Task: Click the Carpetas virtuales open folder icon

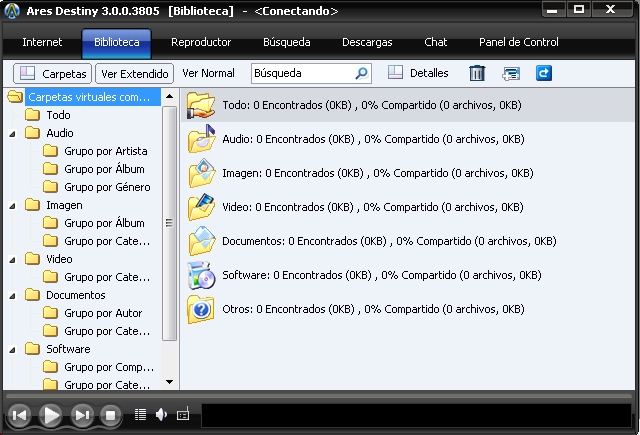Action: (15, 97)
